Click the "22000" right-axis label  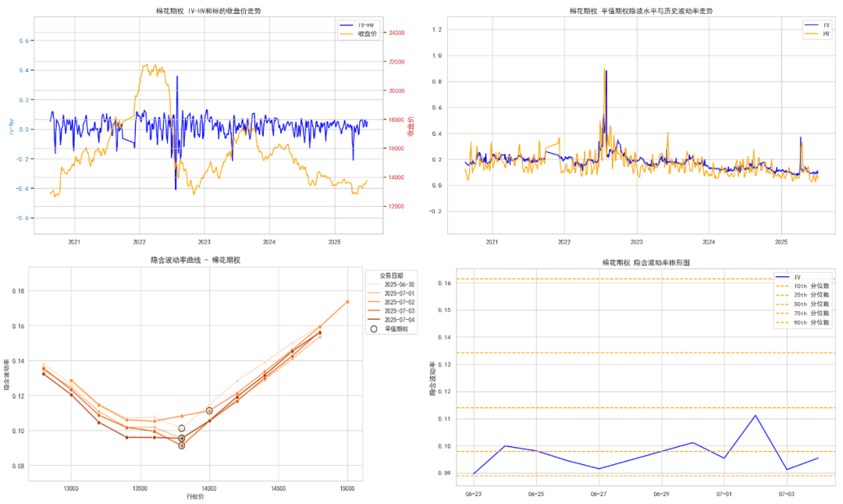[x=397, y=62]
